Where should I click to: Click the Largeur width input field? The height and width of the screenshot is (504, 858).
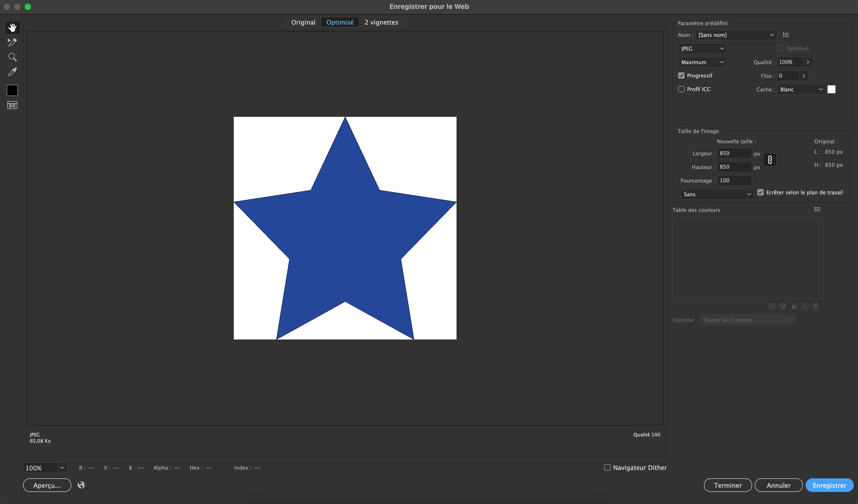(x=734, y=153)
